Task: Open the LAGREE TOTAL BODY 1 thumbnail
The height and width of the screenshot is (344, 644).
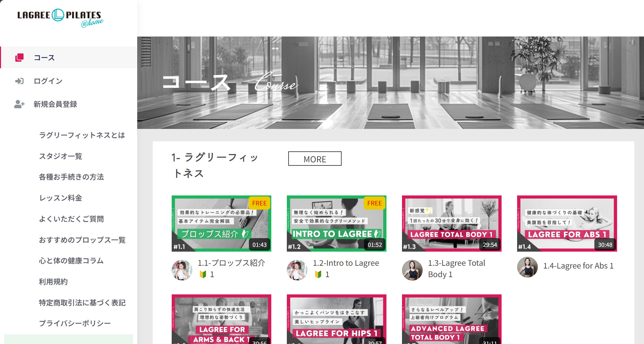Action: [452, 223]
